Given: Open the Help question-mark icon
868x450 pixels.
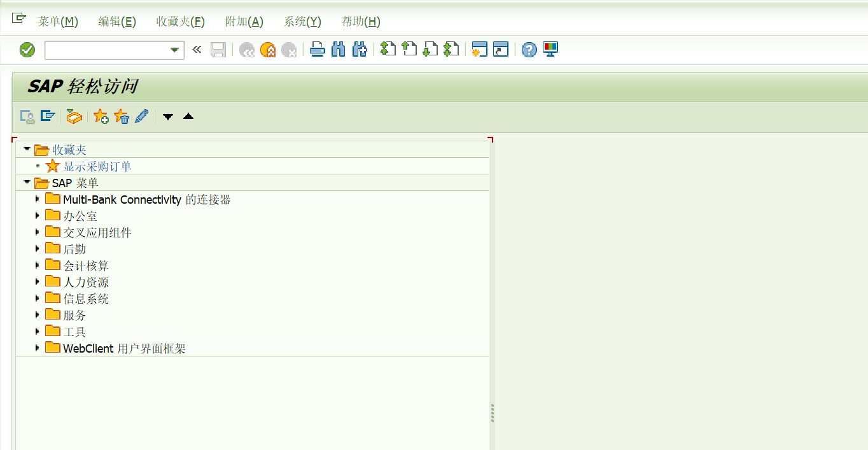Looking at the screenshot, I should pos(529,50).
